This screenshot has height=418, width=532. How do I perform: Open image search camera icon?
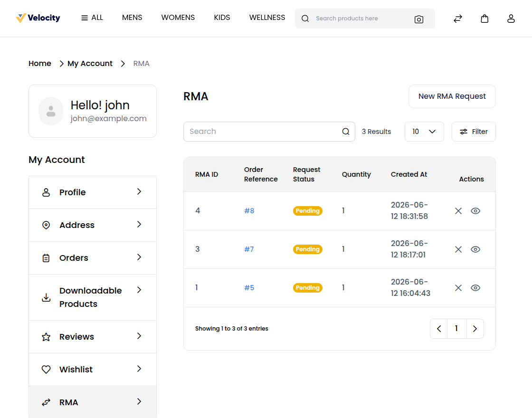coord(418,19)
